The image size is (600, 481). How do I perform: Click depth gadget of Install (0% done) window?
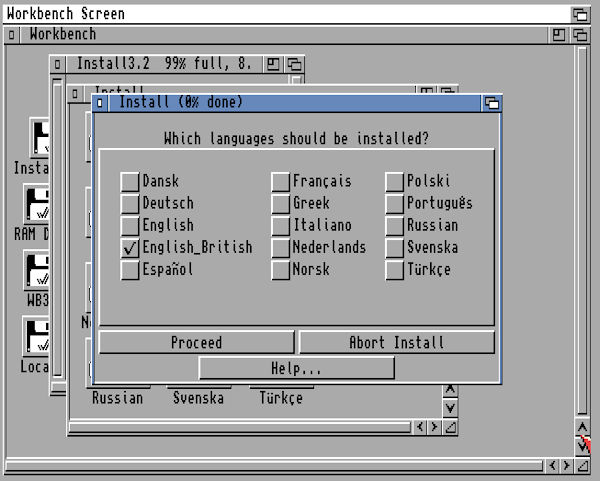point(491,103)
